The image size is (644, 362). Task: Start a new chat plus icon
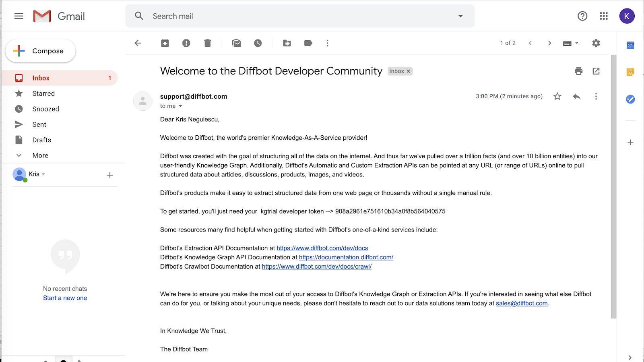coord(109,175)
